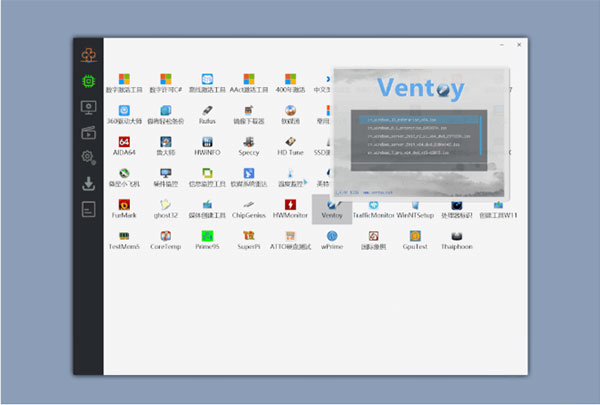Open the HWMonitor tool

coord(290,207)
